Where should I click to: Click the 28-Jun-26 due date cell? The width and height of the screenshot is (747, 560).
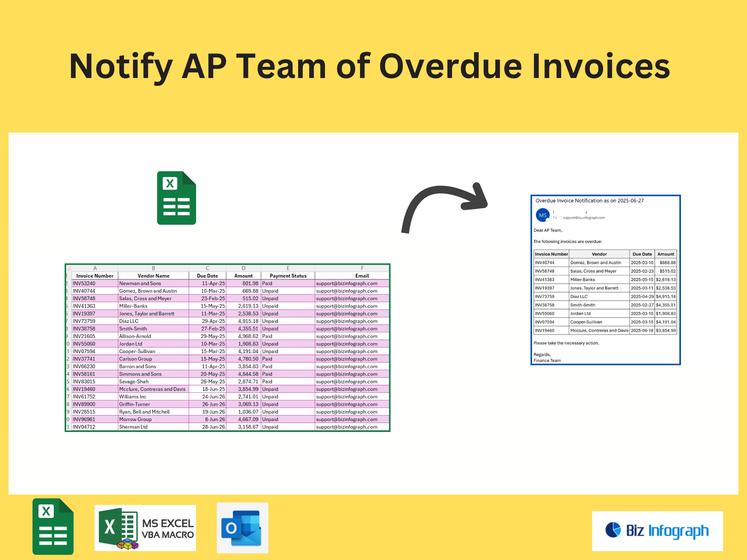coord(207,427)
